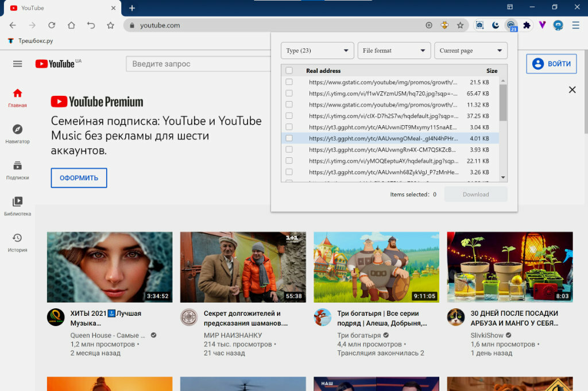Click the page vertical scrollbar

coord(585,91)
